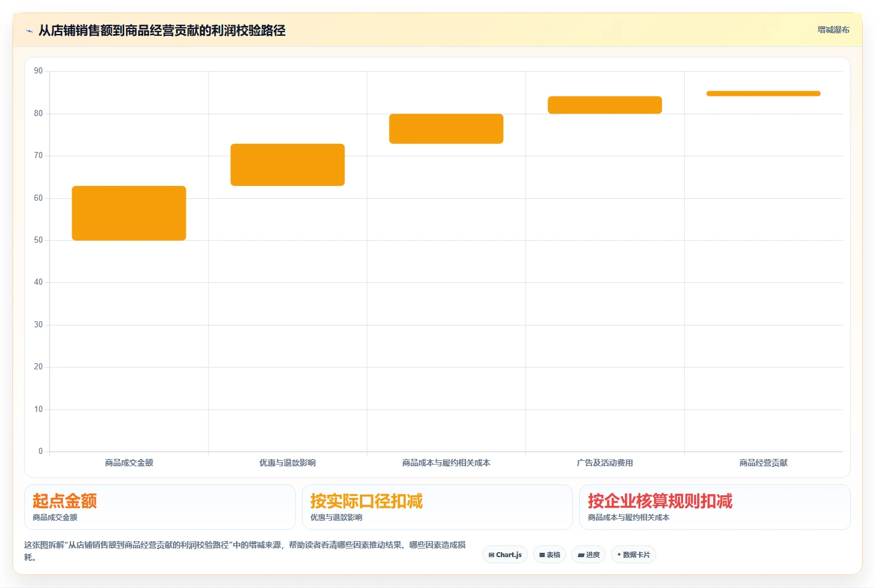Click the 增减瀑布 badge in header
Viewport: 875px width, 588px height.
pos(834,30)
